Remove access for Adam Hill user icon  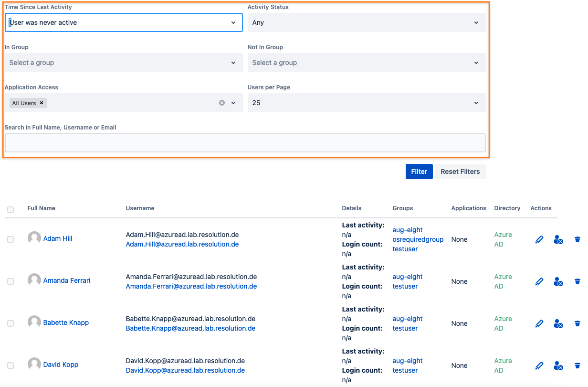(558, 239)
